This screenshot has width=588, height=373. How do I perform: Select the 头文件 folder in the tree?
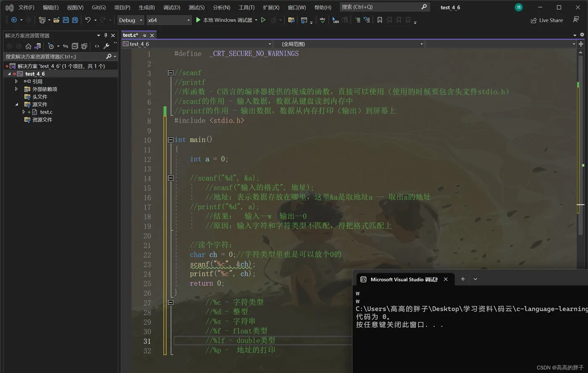(x=40, y=97)
